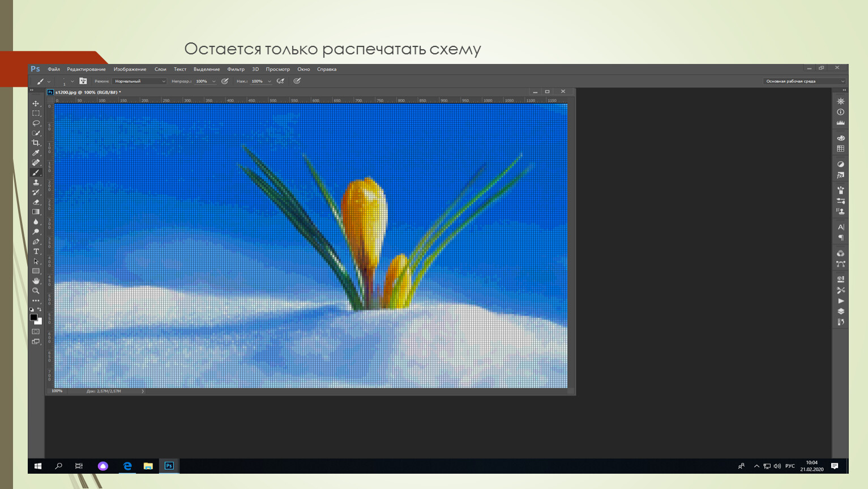
Task: Activate the Horizontal Type tool
Action: pyautogui.click(x=36, y=251)
